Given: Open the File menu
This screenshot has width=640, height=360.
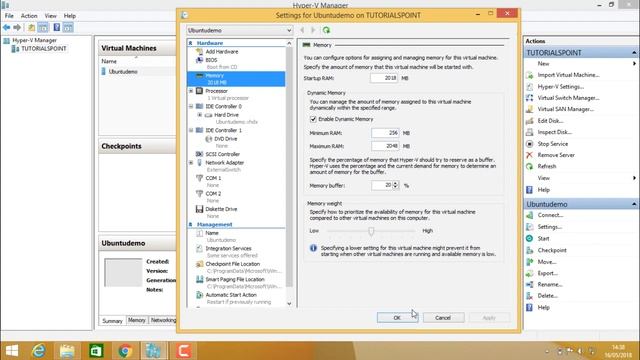Looking at the screenshot, I should click(9, 16).
